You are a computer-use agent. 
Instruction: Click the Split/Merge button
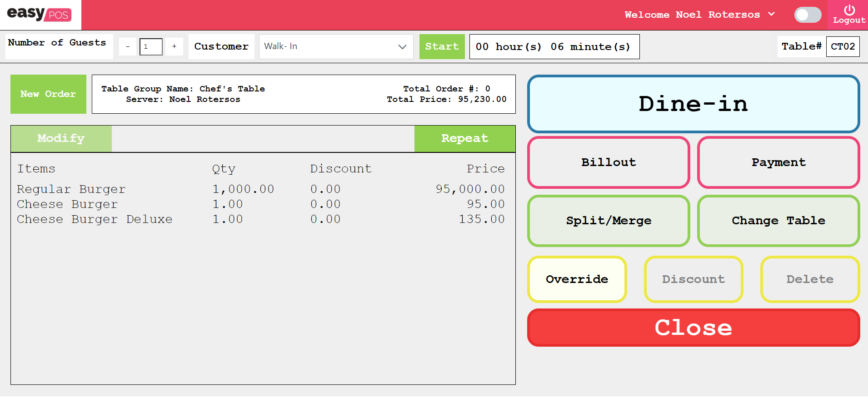pos(609,221)
